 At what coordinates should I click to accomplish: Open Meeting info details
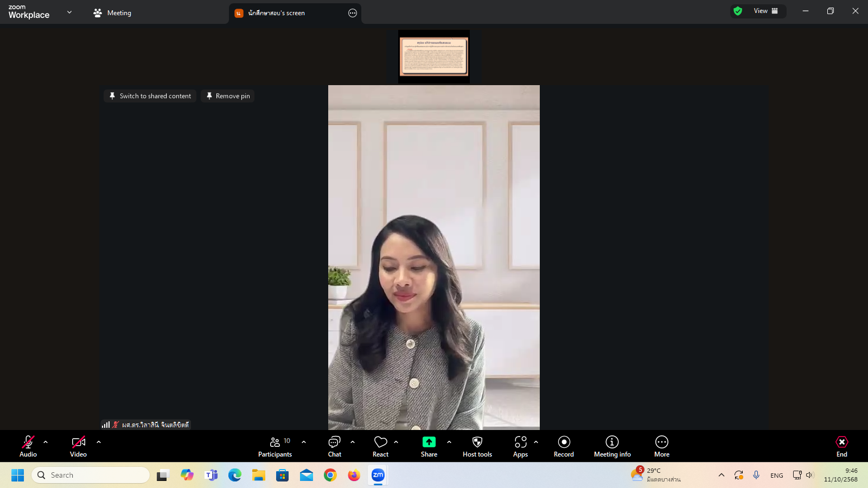[x=612, y=446]
